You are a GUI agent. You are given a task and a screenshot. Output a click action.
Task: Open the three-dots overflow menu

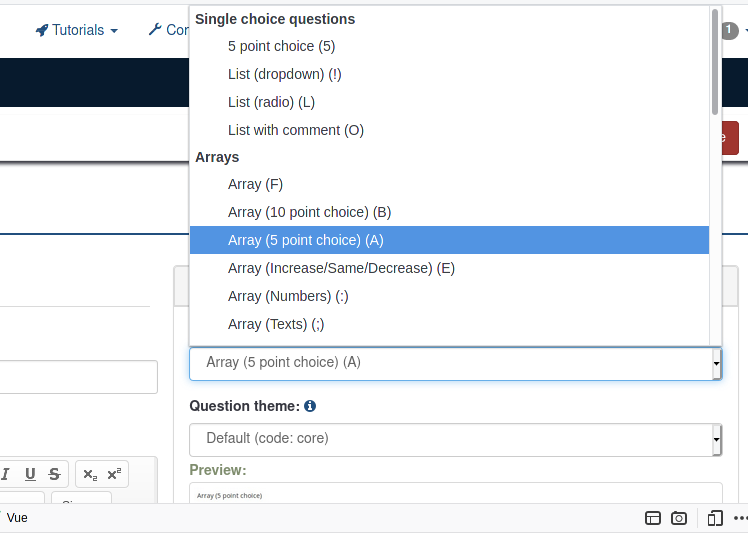tap(740, 518)
